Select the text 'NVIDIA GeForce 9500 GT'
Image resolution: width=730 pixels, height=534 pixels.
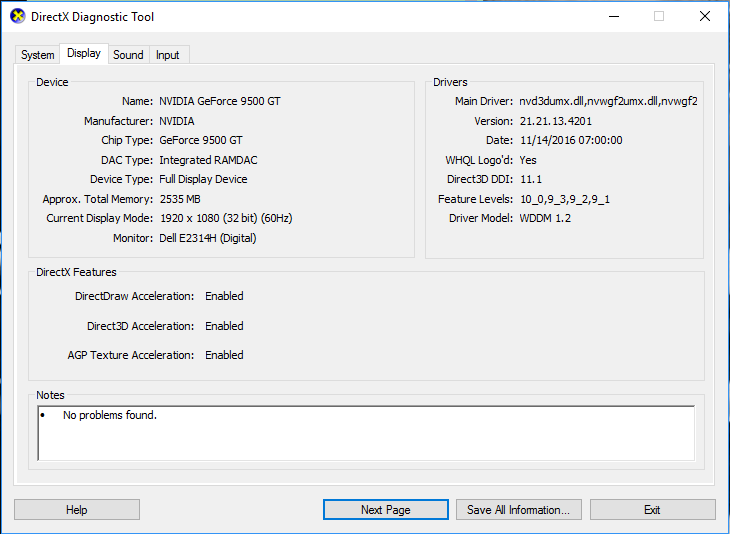coord(220,101)
